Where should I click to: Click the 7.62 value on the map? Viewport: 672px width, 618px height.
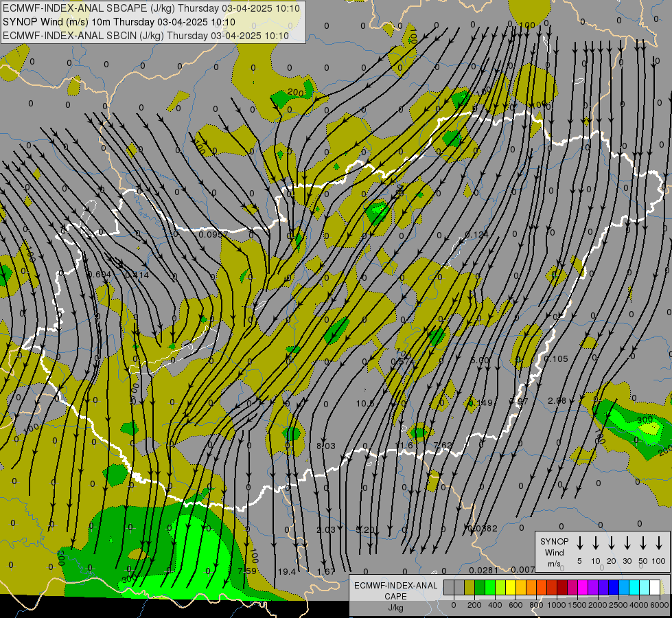pos(442,445)
